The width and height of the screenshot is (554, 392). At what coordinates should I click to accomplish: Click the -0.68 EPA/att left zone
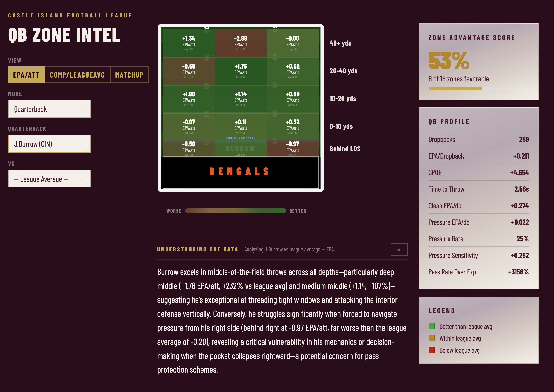tap(189, 71)
